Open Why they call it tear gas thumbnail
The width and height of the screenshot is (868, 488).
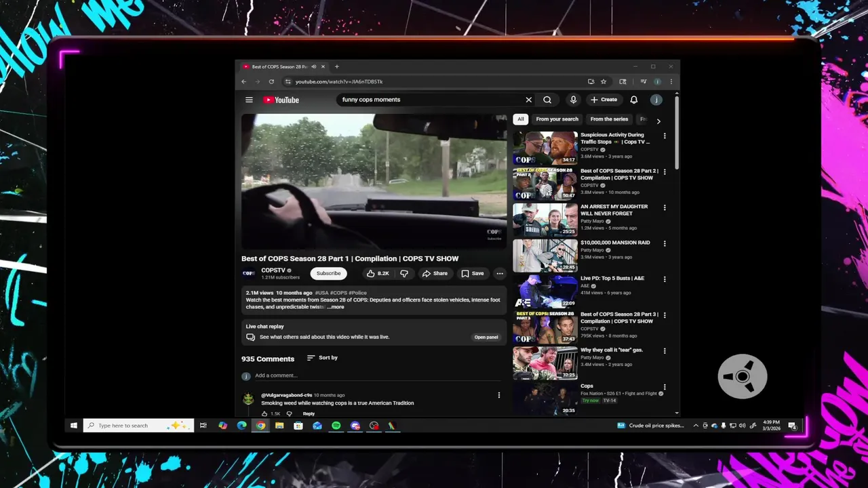(x=545, y=363)
